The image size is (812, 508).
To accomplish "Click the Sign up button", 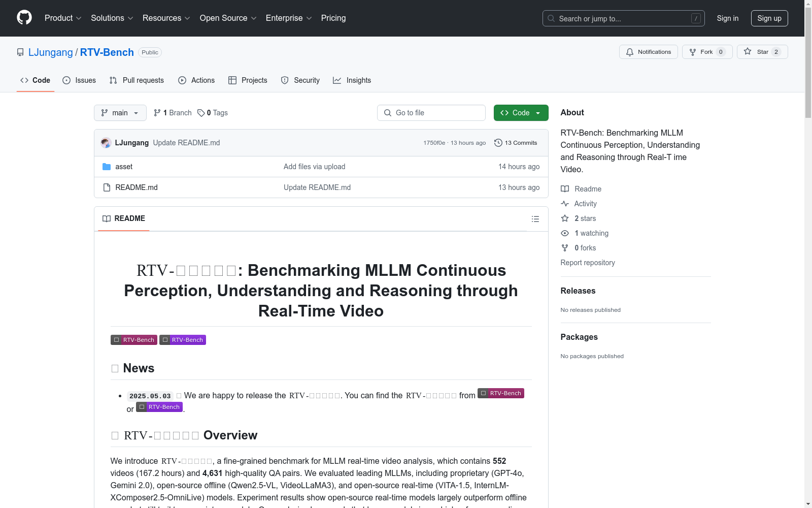I will 769,18.
